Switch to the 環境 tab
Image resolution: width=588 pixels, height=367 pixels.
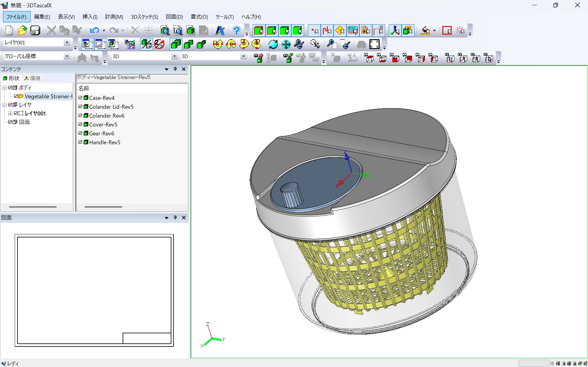[32, 78]
